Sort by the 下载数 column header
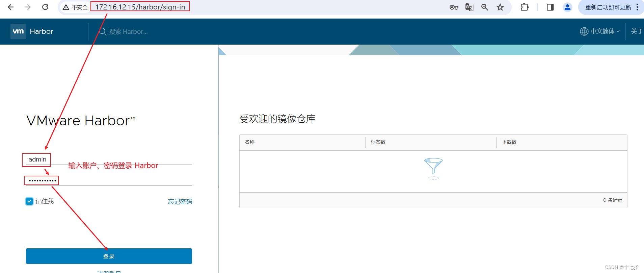644x273 pixels. [509, 142]
